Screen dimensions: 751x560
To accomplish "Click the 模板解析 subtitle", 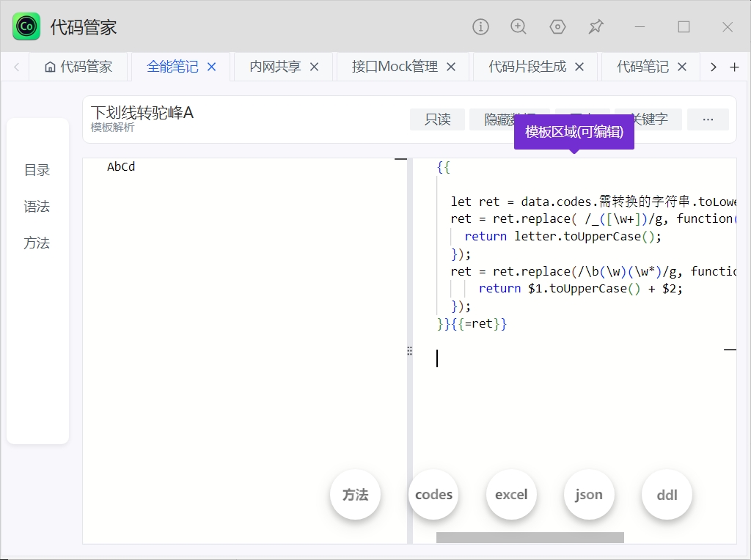I will (112, 128).
